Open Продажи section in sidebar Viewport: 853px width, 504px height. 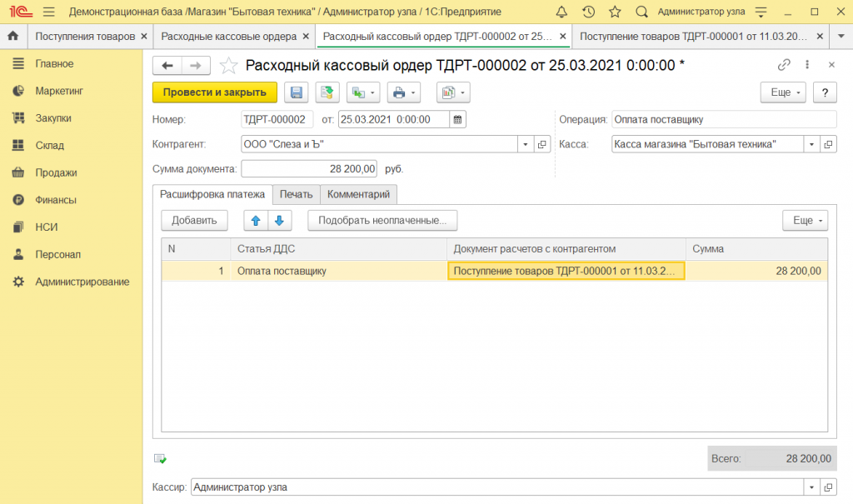pos(56,172)
